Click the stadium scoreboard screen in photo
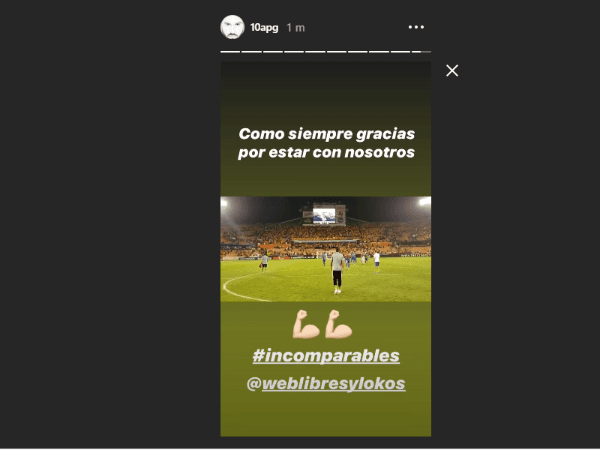 coord(324,216)
